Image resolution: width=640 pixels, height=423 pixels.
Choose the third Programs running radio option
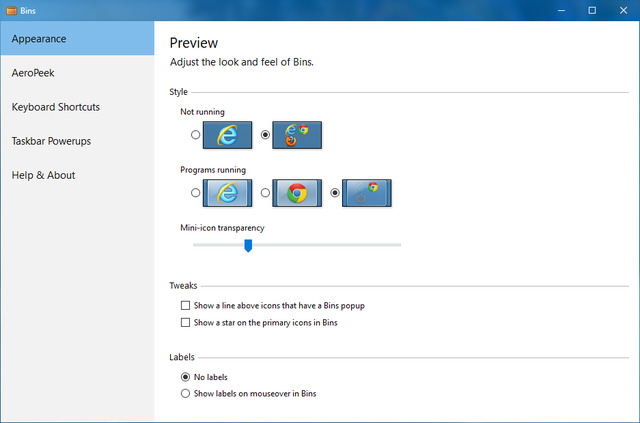coord(334,193)
